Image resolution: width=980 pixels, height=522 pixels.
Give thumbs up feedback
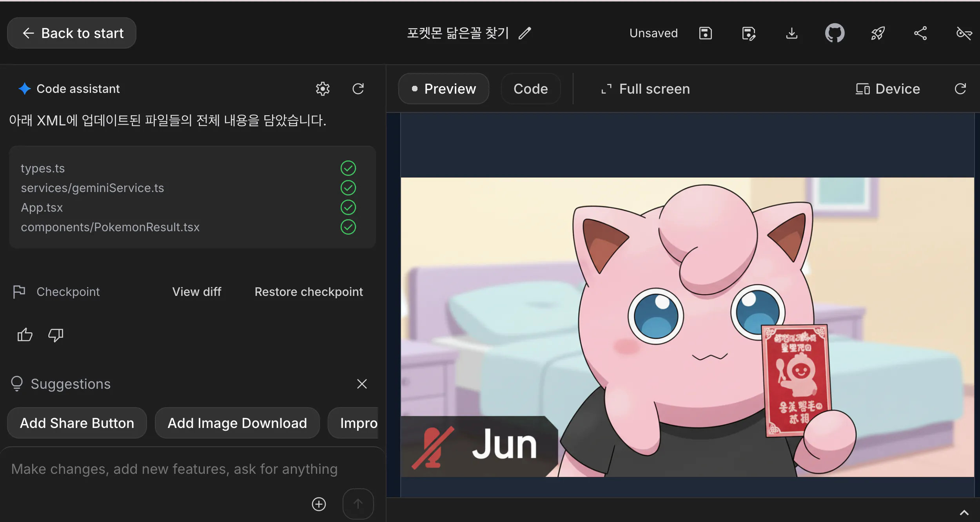tap(25, 335)
